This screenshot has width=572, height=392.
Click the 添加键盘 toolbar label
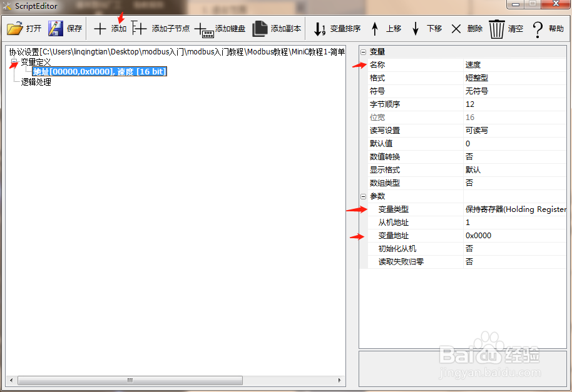230,28
